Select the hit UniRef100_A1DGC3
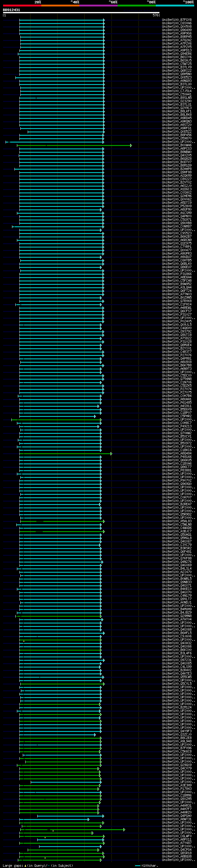197x868 pixels. pyautogui.click(x=177, y=189)
